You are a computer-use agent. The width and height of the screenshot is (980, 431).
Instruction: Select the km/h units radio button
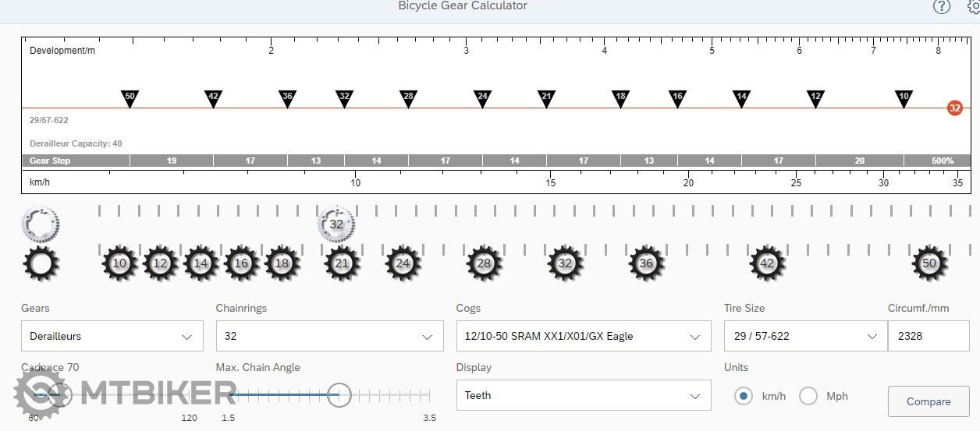coord(744,396)
